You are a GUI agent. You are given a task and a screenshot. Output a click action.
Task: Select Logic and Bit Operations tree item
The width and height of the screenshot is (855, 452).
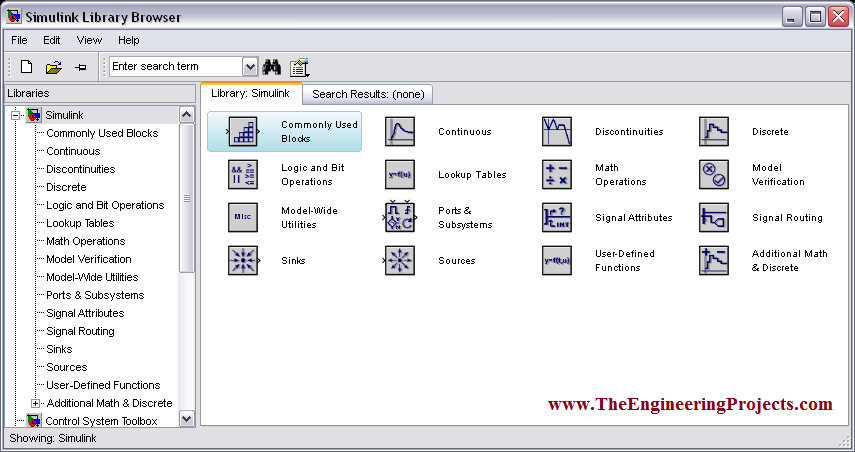click(x=105, y=205)
